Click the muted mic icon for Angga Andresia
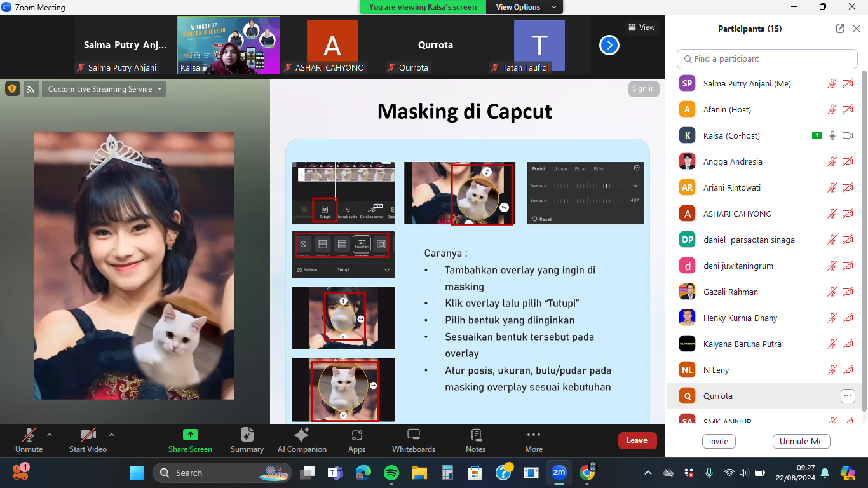868x488 pixels. coord(832,161)
